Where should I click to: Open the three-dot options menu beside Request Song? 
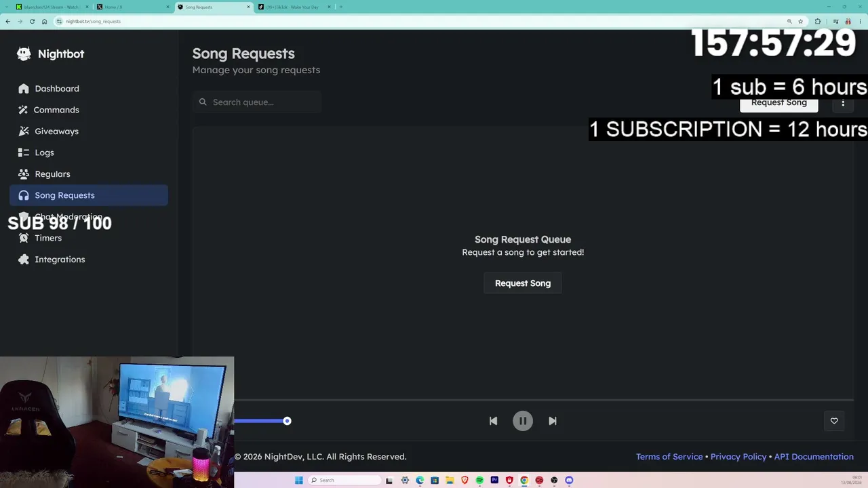843,102
